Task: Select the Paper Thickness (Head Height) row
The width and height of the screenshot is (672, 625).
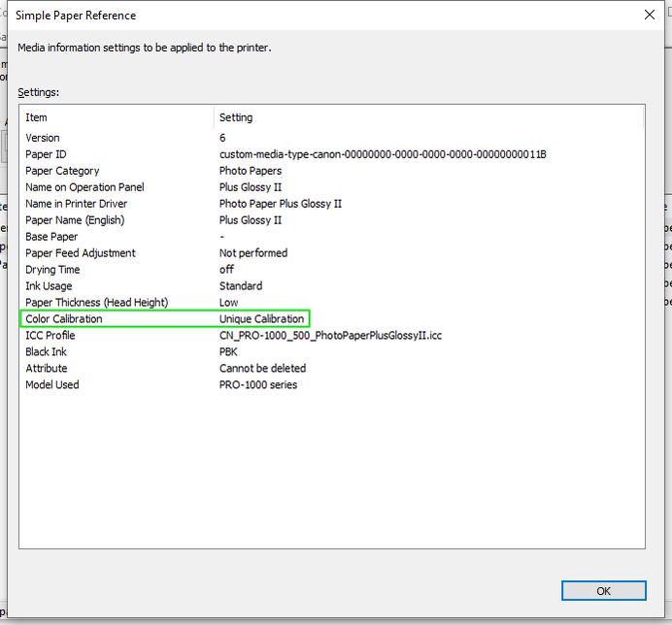Action: 332,303
